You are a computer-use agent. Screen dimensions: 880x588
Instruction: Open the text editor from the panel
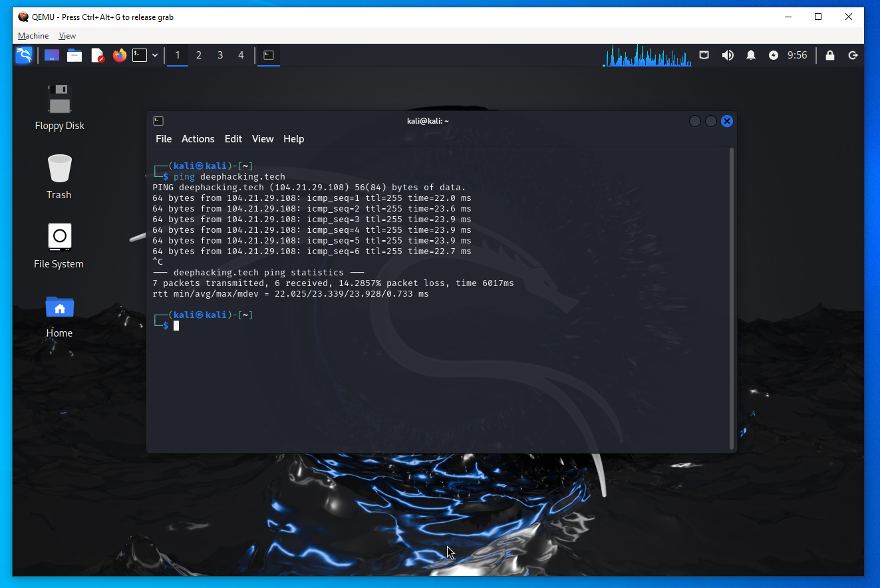(x=97, y=55)
